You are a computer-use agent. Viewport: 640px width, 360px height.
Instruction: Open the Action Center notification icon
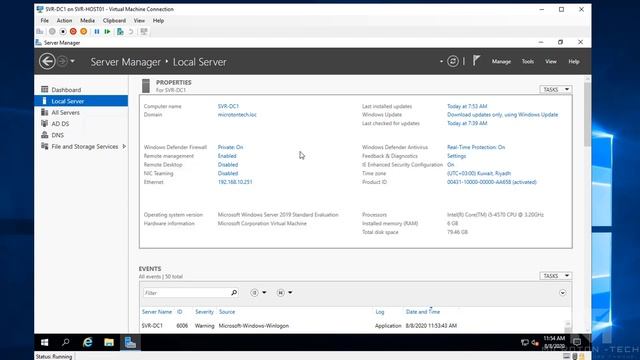(577, 342)
